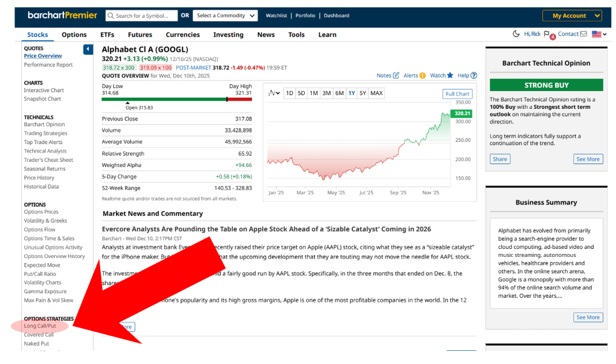Open the language flag dropdown arrow
616x364 pixels.
click(604, 34)
